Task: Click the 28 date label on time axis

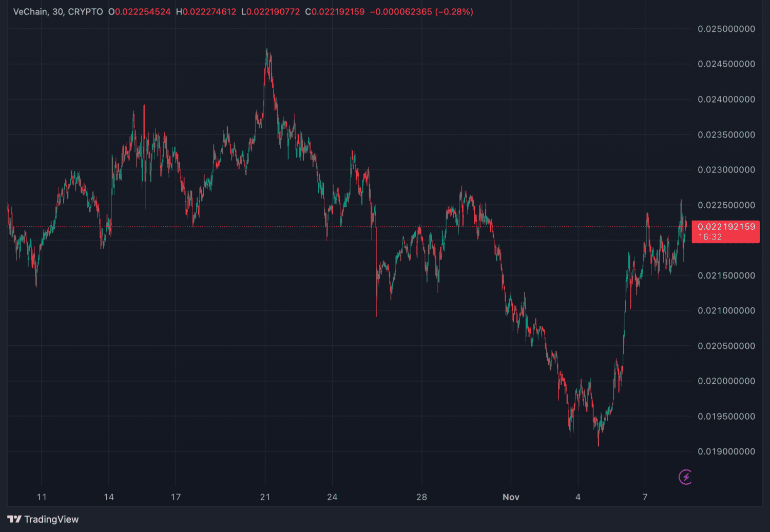Action: 421,497
